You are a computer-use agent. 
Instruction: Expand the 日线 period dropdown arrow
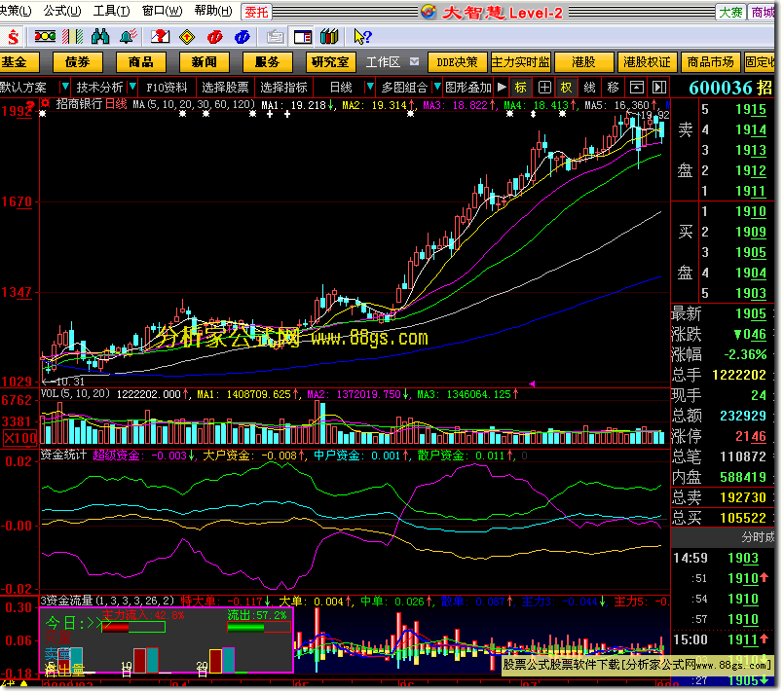click(369, 88)
